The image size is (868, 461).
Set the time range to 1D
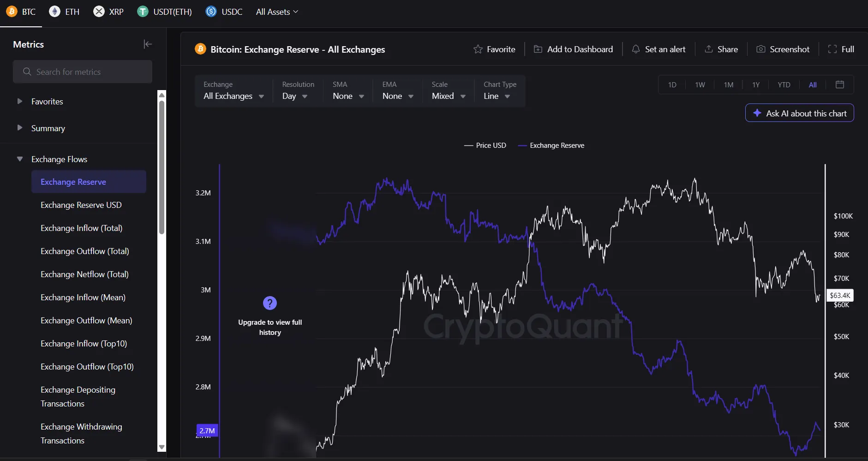(x=672, y=85)
